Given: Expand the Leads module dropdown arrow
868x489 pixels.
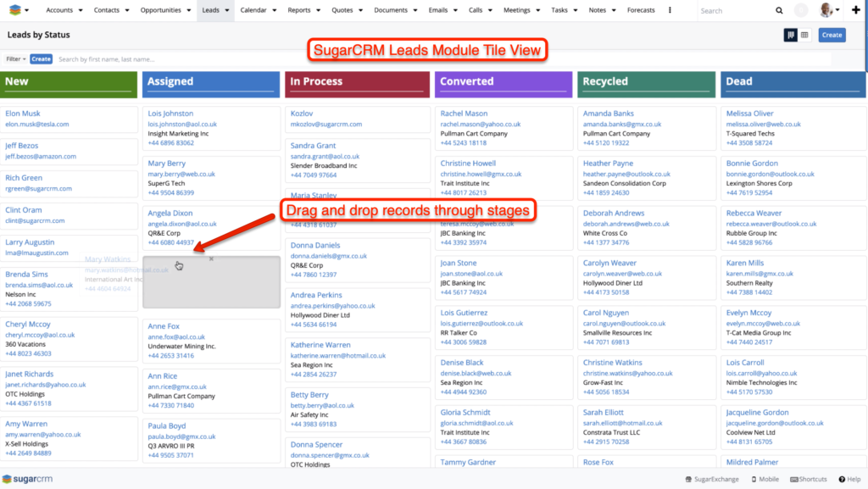Looking at the screenshot, I should click(x=227, y=10).
